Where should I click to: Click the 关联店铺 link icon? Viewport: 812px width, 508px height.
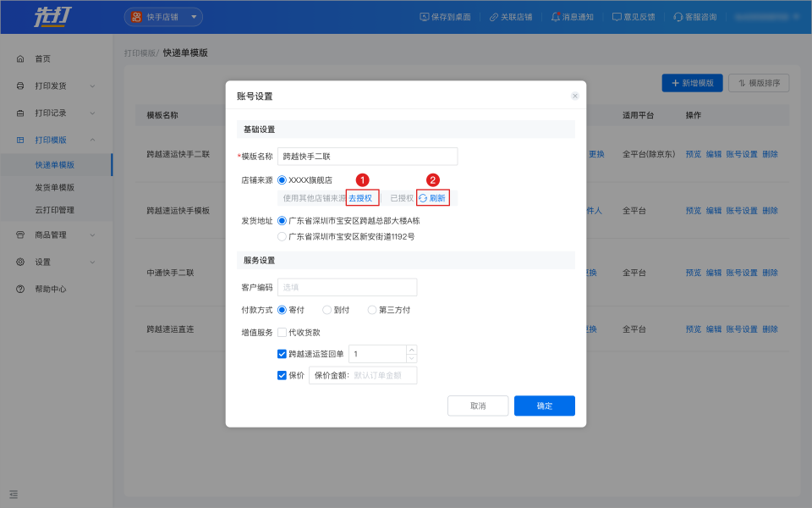point(494,17)
